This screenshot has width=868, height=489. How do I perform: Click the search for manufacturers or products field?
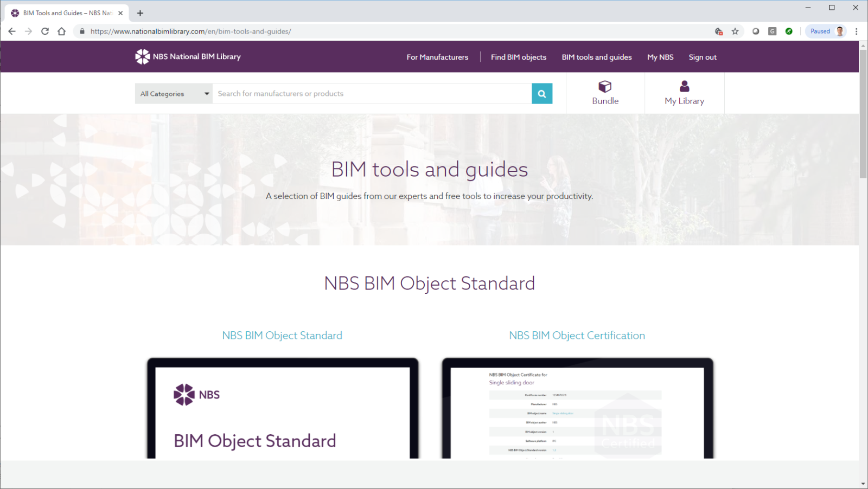[x=372, y=94]
